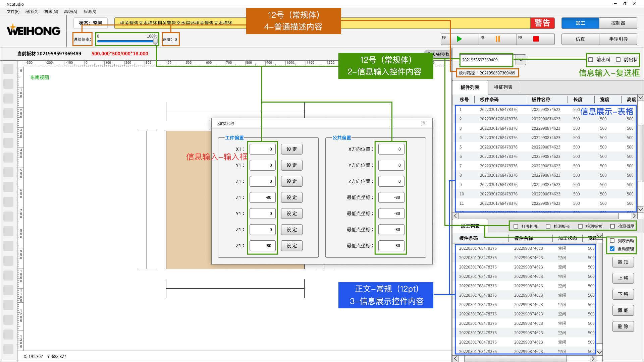Image resolution: width=644 pixels, height=362 pixels.
Task: Open the 机床(M) menu
Action: pos(51,11)
